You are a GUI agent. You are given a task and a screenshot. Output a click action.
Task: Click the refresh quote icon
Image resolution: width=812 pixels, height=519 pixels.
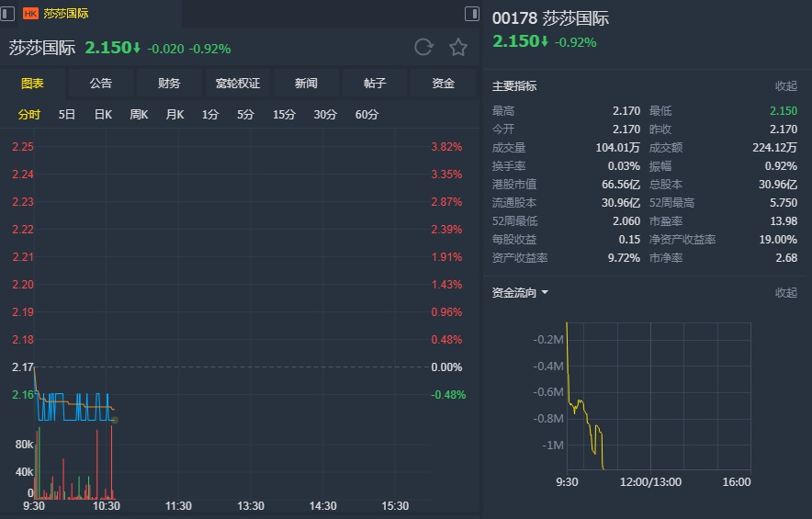coord(423,48)
